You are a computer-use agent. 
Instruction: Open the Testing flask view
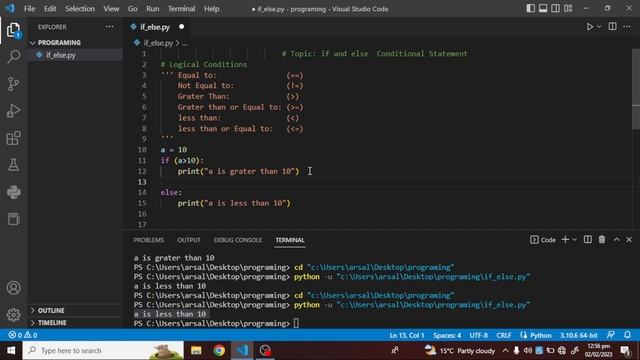(x=13, y=165)
